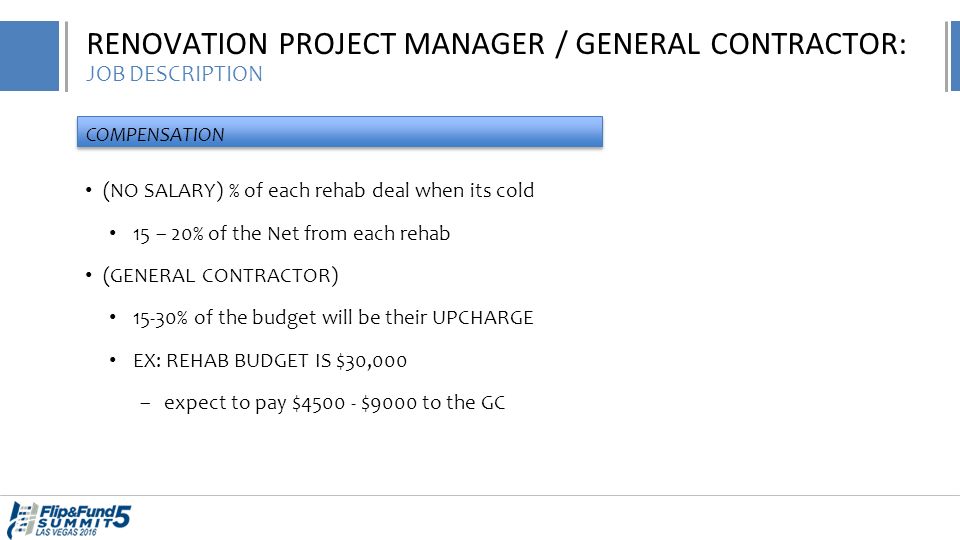The height and width of the screenshot is (540, 960).
Task: Click the GENERAL CONTRACTOR bullet
Action: [220, 276]
